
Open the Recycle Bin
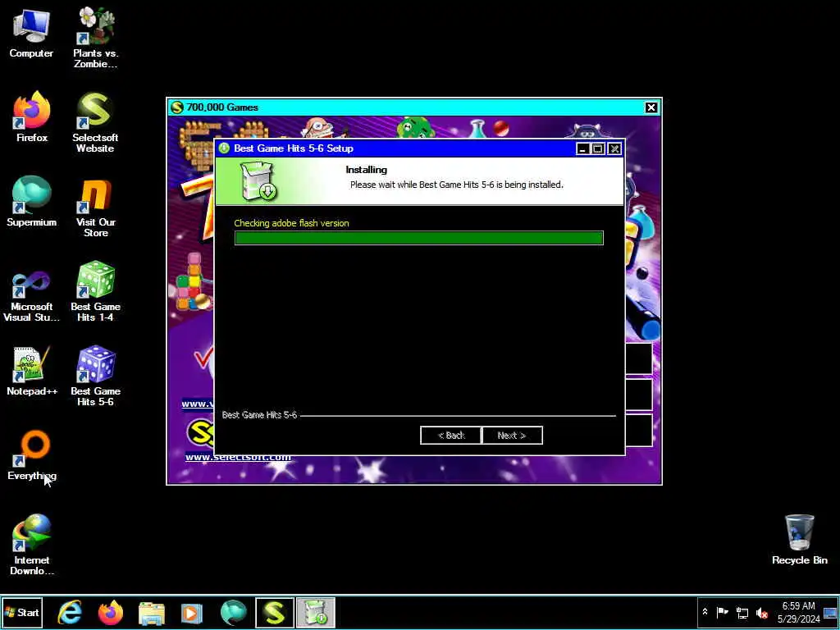click(799, 540)
